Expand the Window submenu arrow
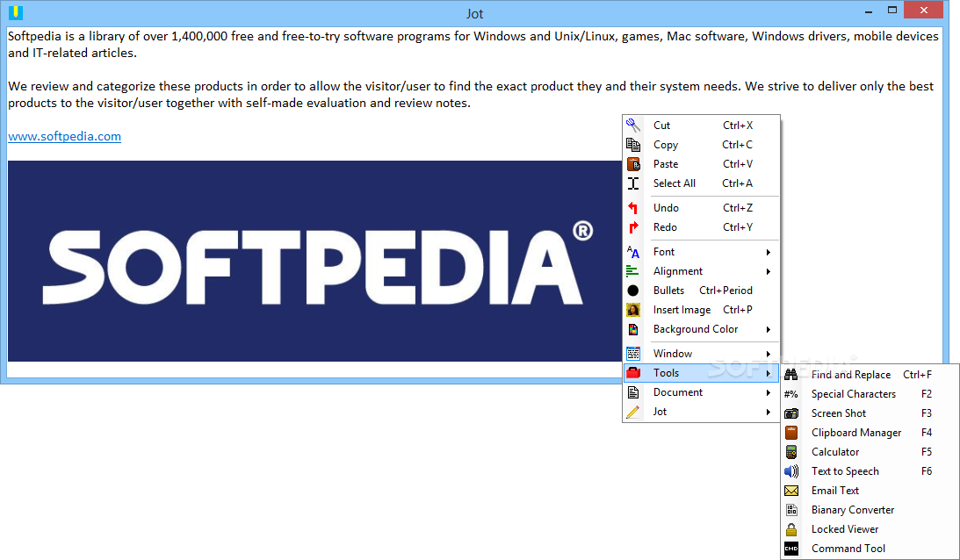 [x=768, y=354]
